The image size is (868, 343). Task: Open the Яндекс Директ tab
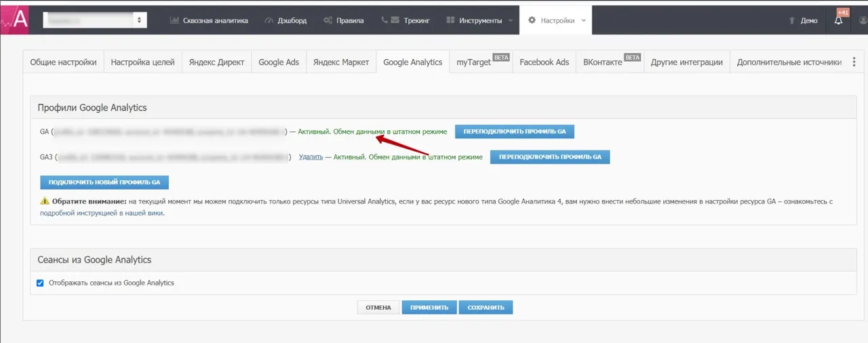tap(216, 62)
